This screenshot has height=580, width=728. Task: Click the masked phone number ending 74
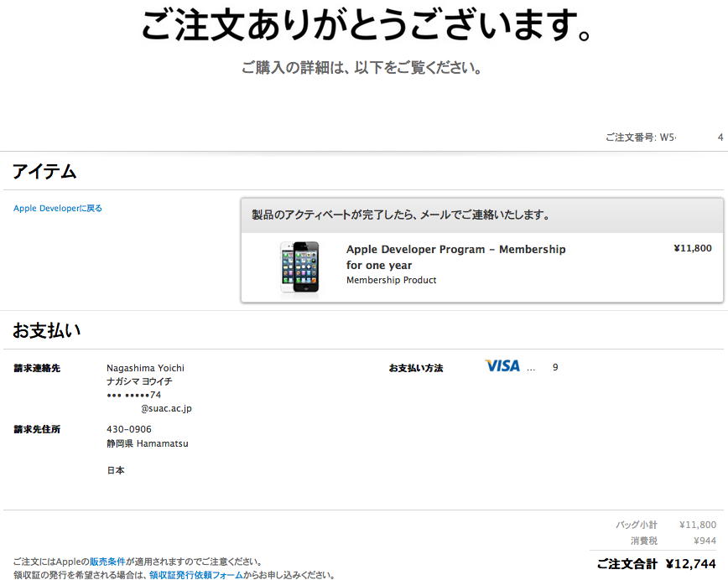133,395
